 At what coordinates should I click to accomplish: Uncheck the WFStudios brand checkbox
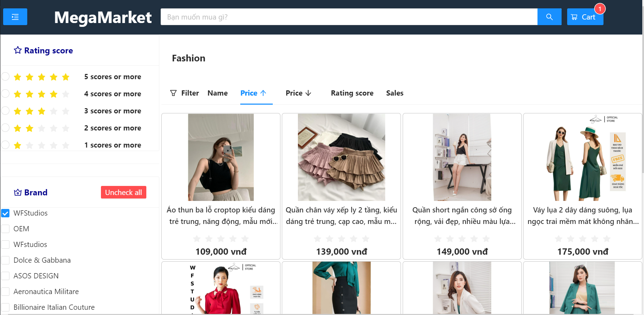(5, 213)
